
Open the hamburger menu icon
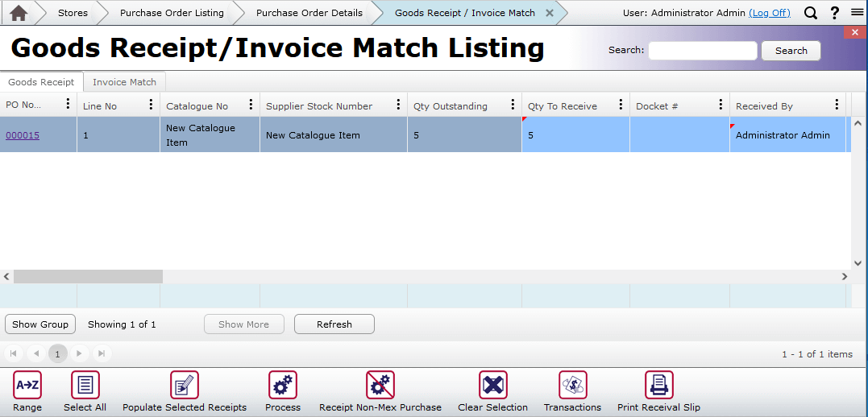tap(857, 13)
